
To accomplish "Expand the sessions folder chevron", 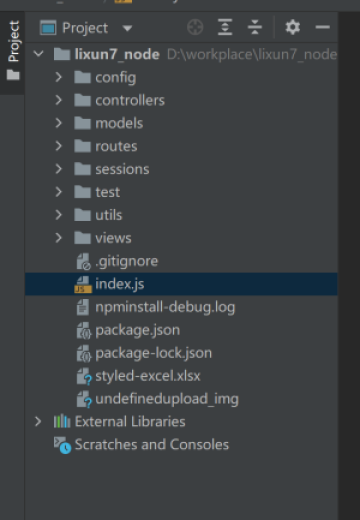I will click(x=59, y=169).
